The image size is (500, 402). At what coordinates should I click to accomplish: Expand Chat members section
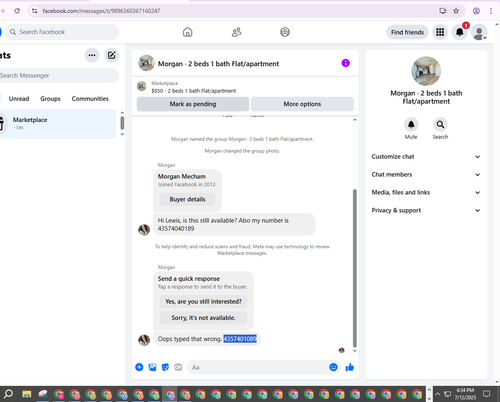426,175
